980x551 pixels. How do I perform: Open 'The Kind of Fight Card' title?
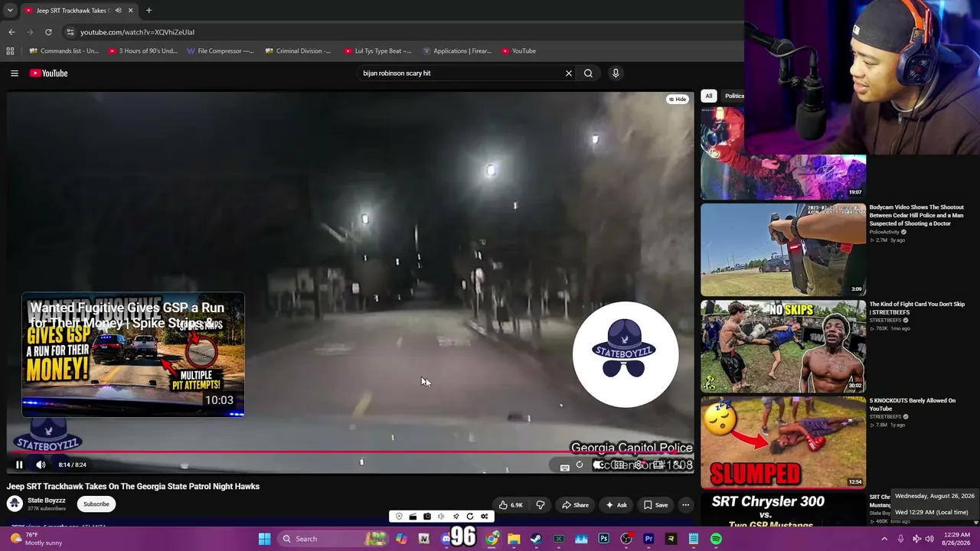click(916, 308)
